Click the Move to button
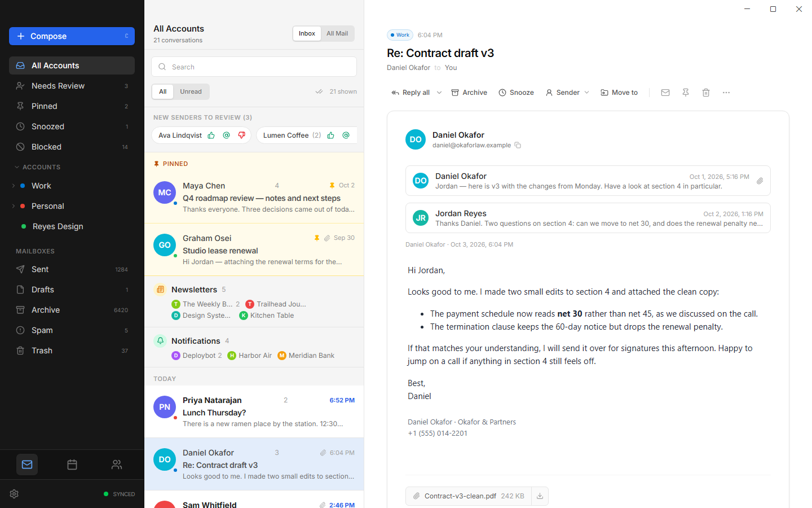 (x=619, y=93)
